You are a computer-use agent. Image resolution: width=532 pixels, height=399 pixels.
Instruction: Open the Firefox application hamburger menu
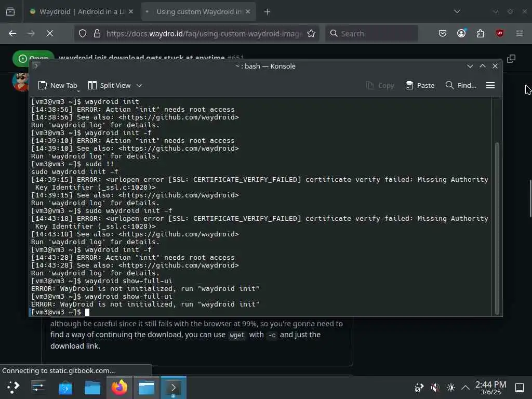coord(520,33)
